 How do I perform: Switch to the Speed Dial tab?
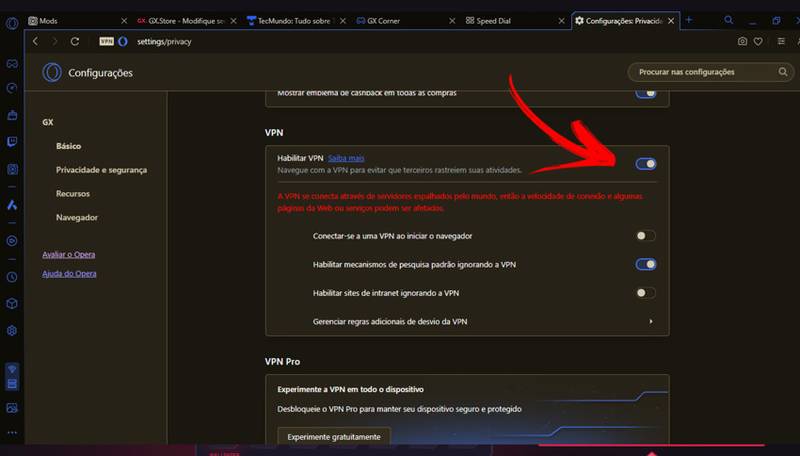click(514, 21)
